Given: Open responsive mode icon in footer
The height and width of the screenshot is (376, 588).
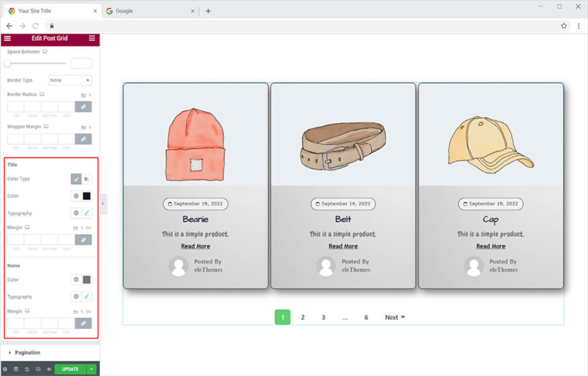Looking at the screenshot, I should click(x=38, y=369).
